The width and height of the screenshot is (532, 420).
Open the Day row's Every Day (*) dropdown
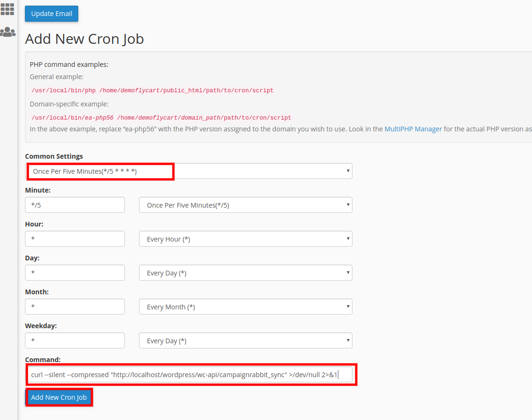point(246,273)
